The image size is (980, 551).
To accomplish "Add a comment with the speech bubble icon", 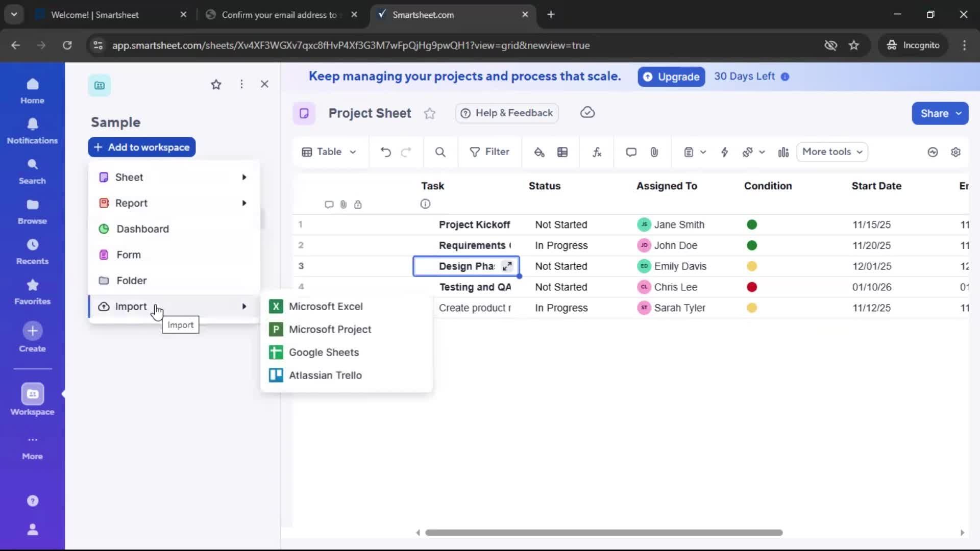I will tap(631, 152).
